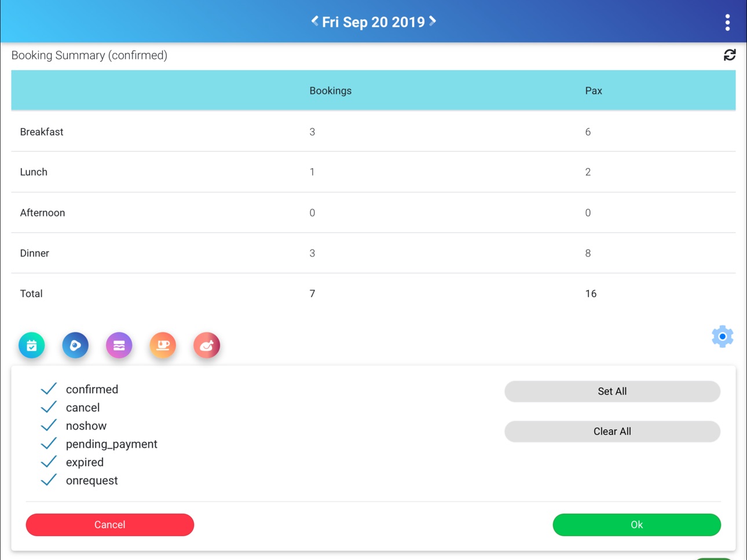Click the Clear All button
Viewport: 747px width, 560px height.
point(612,431)
